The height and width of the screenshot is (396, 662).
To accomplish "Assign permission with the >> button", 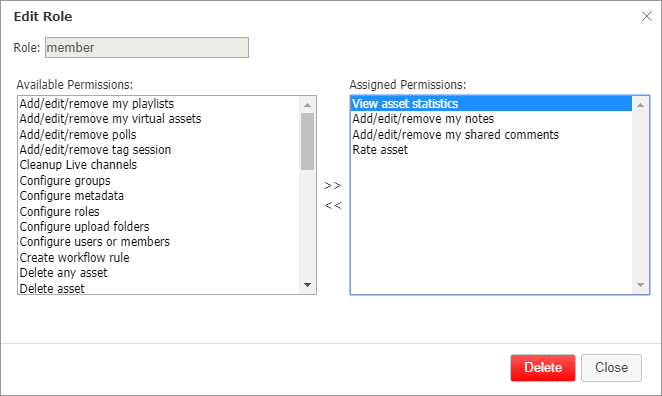I will point(333,185).
